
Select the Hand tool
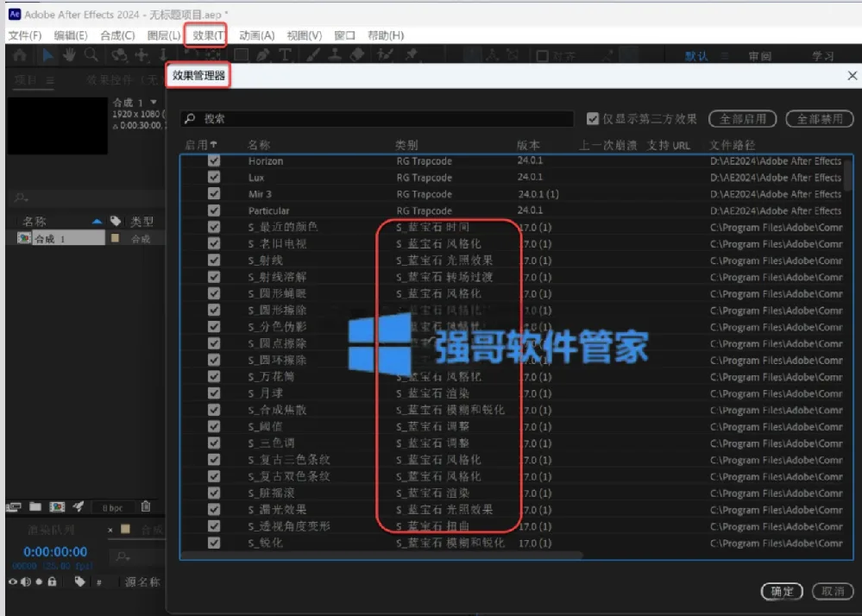pos(69,55)
